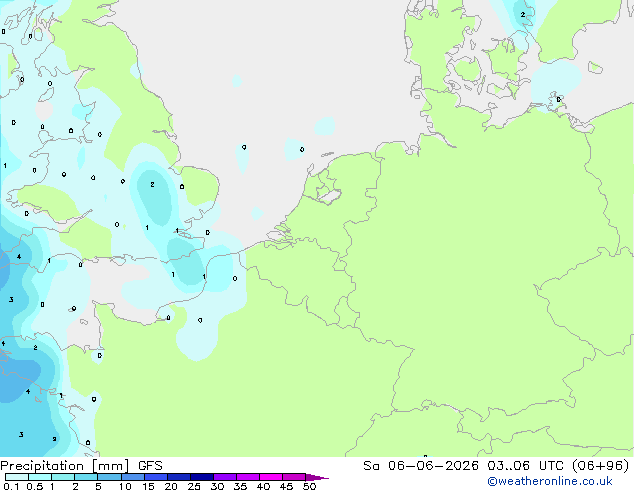634x490 pixels.
Task: Select the 5–10 mm legend swatch
Action: (109, 477)
